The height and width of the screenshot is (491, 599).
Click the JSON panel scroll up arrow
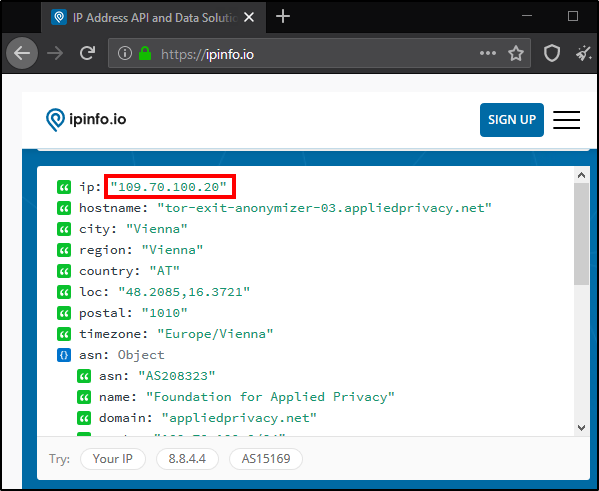(581, 175)
